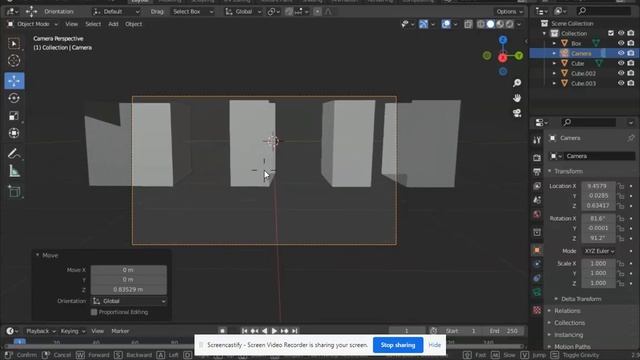Screen dimensions: 640x360
Task: Open the View menu in viewport header
Action: point(71,24)
